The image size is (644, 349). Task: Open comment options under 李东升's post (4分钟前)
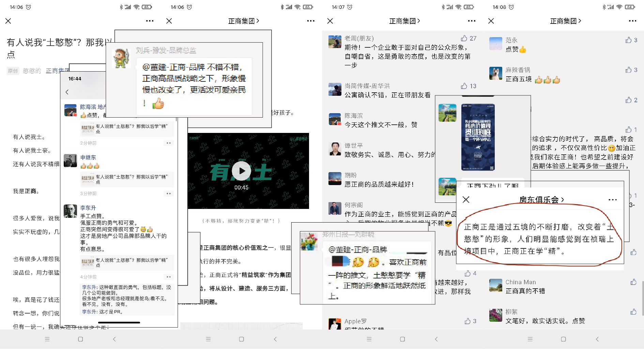pyautogui.click(x=168, y=277)
